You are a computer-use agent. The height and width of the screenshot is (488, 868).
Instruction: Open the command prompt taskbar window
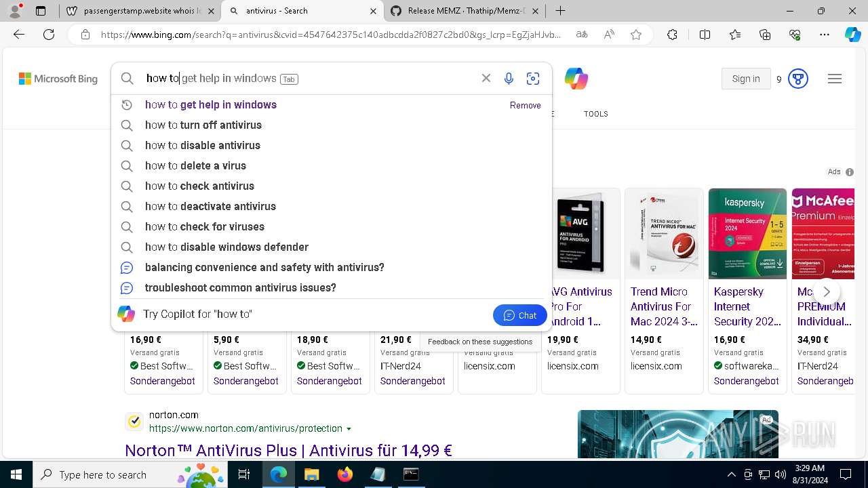(411, 474)
